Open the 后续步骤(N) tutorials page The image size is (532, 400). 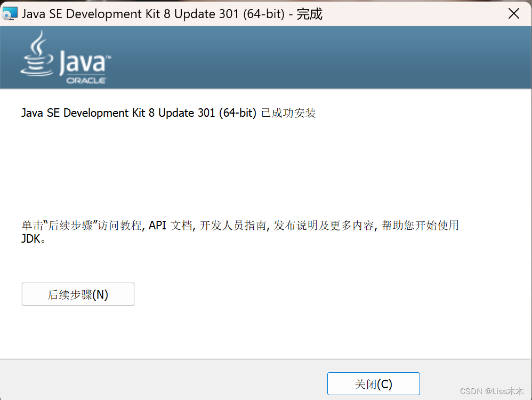click(x=77, y=294)
